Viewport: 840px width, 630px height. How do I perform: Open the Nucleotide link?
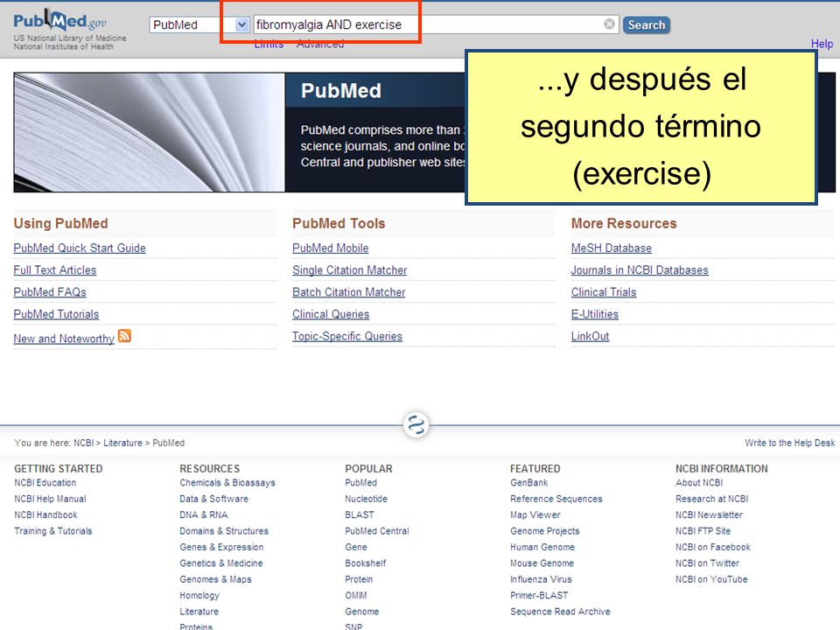coord(366,499)
